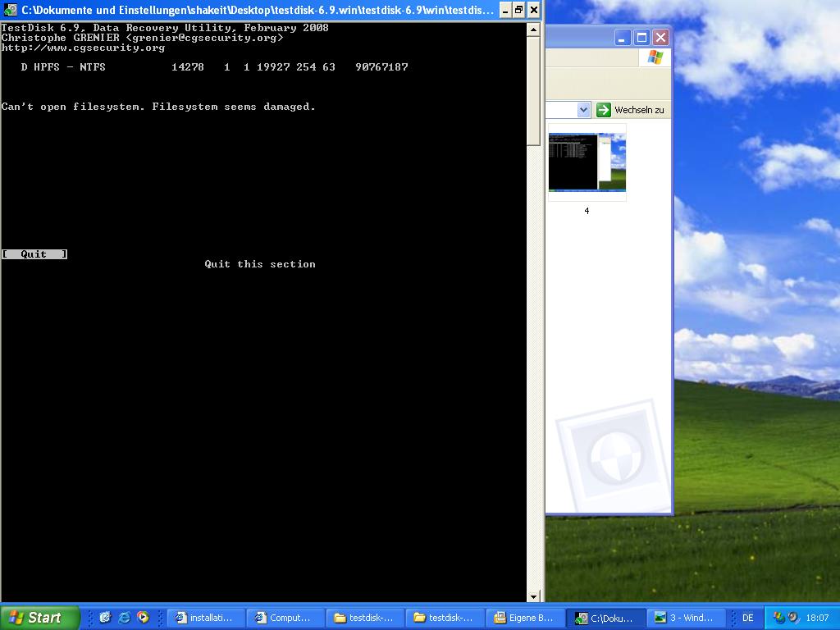Image resolution: width=840 pixels, height=630 pixels.
Task: Minimize the background Explorer window
Action: click(622, 38)
